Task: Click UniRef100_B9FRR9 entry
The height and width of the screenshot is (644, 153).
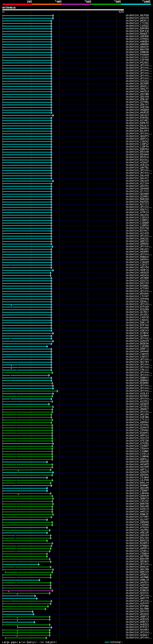Action: pos(137,28)
